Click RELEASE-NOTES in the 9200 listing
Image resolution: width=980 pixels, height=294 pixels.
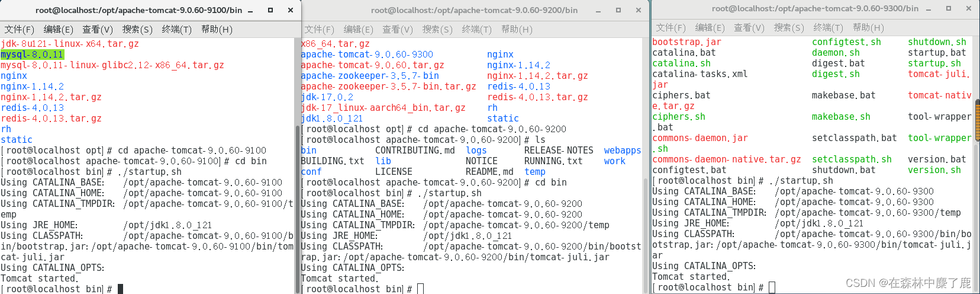point(559,151)
